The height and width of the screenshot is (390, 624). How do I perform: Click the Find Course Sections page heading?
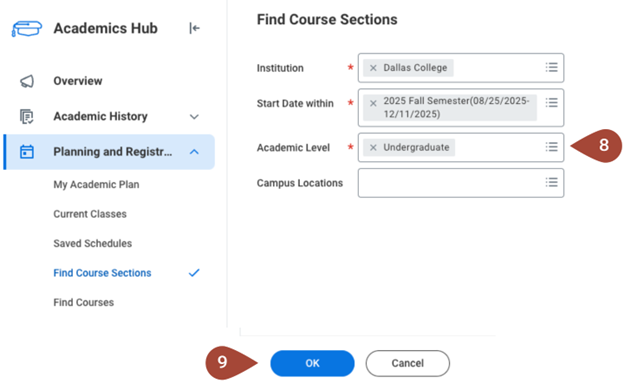(x=327, y=20)
